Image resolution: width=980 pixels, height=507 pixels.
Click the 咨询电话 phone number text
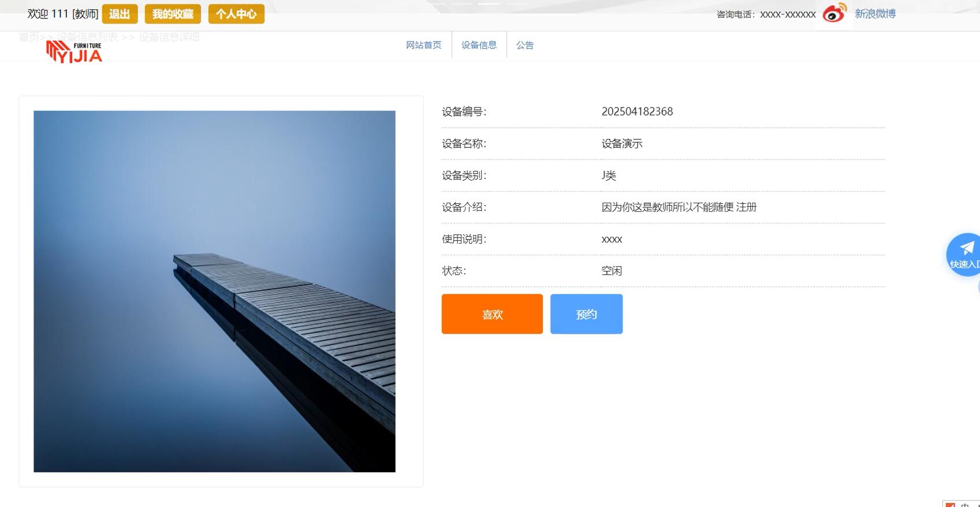coord(766,14)
